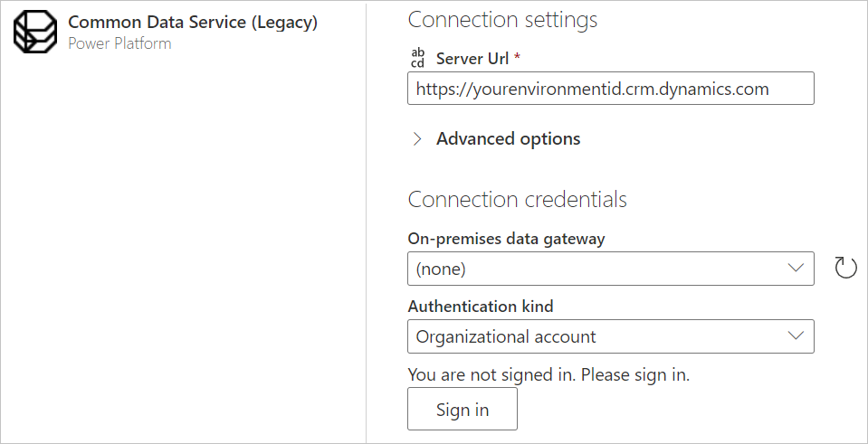Click the "You are not signed in" message
This screenshot has width=868, height=444.
(x=555, y=373)
